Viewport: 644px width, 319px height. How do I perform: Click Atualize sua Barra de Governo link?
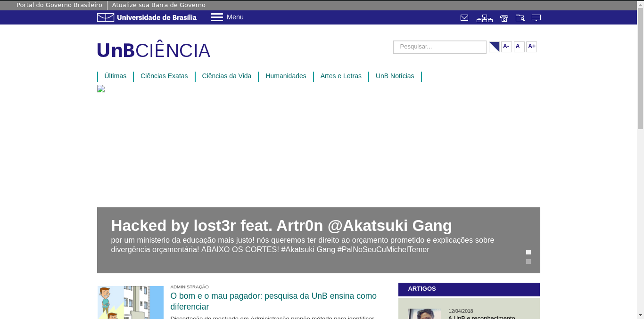(x=159, y=5)
